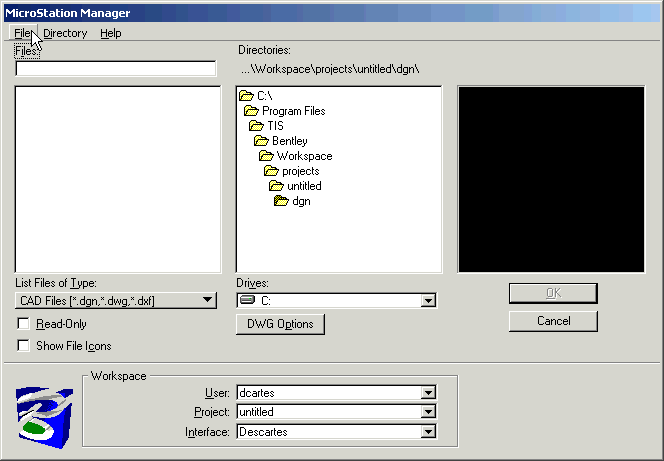Click the Files name input field
664x461 pixels.
[116, 69]
